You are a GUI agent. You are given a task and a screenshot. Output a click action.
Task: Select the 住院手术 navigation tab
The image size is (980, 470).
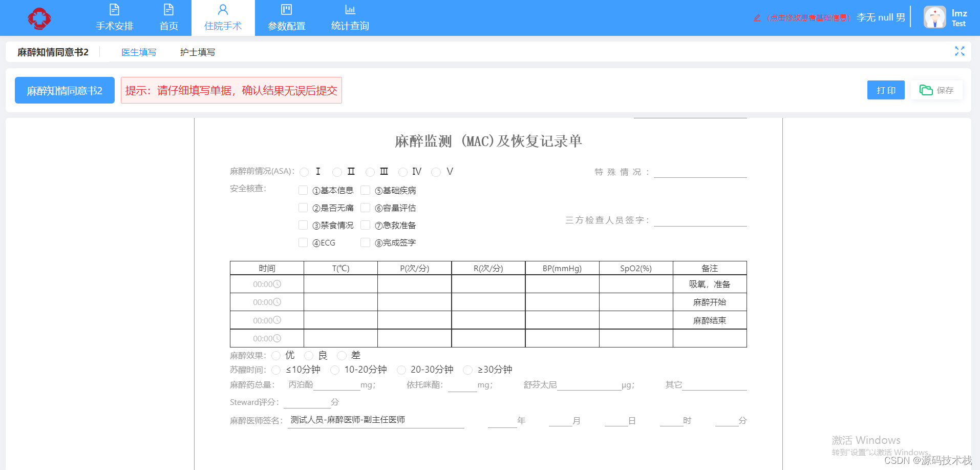(223, 18)
